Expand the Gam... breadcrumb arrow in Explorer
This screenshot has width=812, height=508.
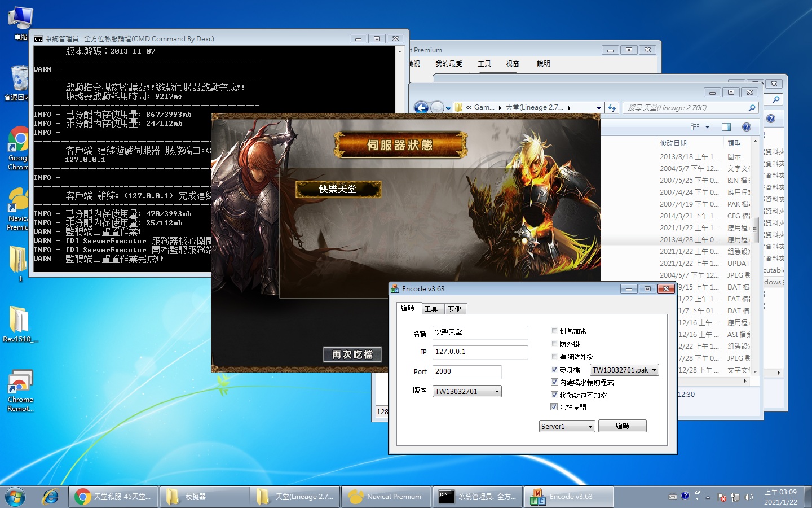tap(500, 107)
